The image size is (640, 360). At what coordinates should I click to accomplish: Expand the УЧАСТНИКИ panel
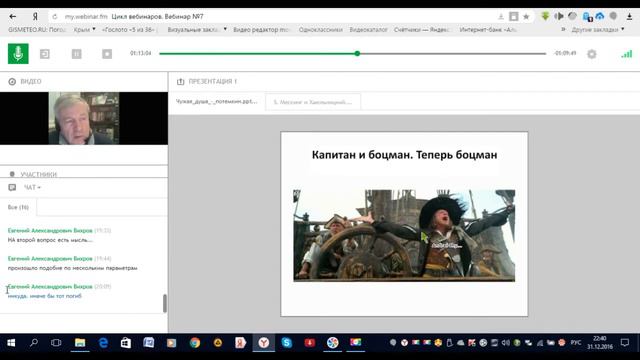pyautogui.click(x=38, y=174)
